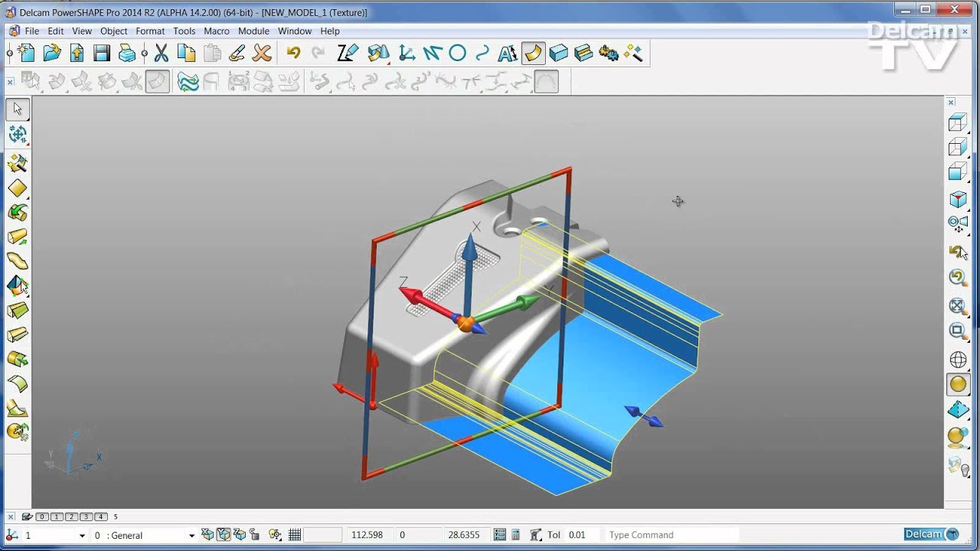Image resolution: width=980 pixels, height=551 pixels.
Task: Open the Module menu
Action: 253,31
